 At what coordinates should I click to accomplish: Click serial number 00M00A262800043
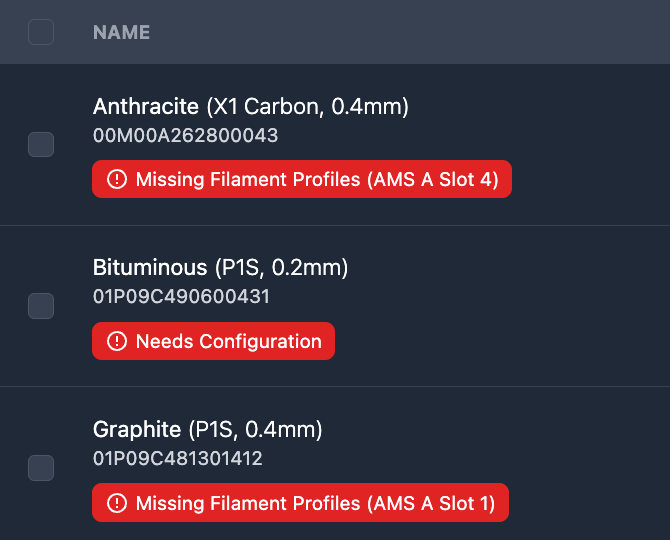185,135
